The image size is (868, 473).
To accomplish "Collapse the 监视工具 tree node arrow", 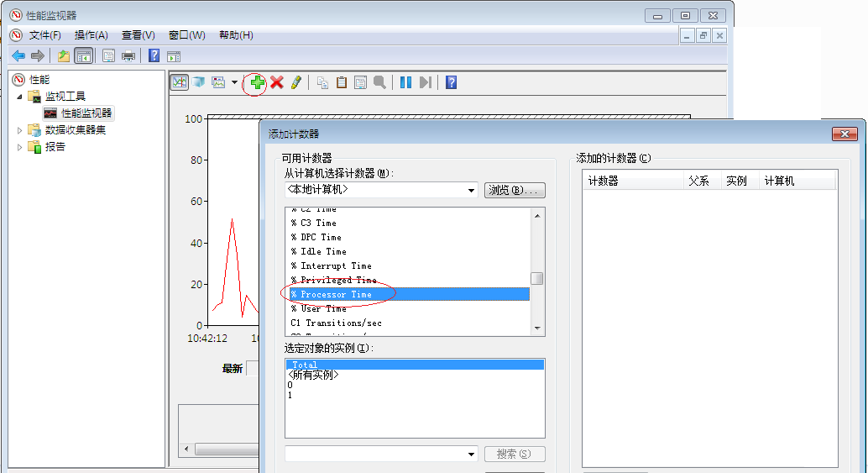I will [x=19, y=97].
